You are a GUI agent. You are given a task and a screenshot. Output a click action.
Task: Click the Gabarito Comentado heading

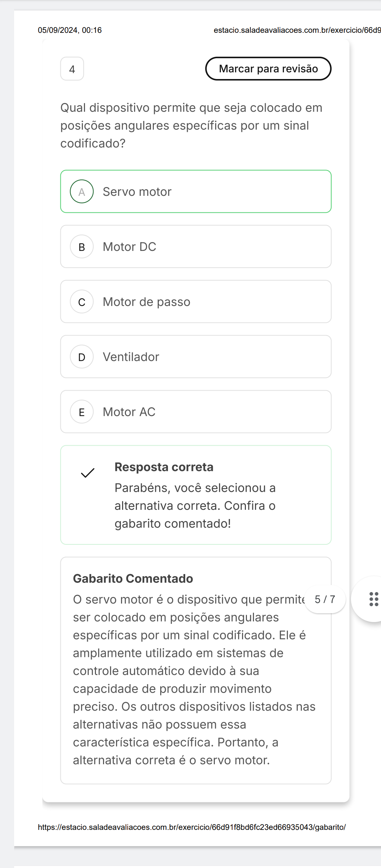(133, 579)
